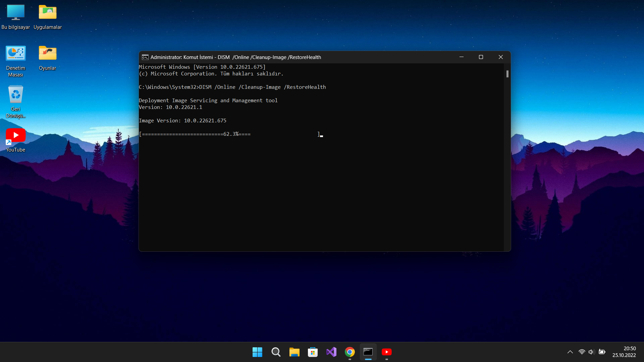
Task: Open taskbar Search magnifier
Action: point(276,352)
